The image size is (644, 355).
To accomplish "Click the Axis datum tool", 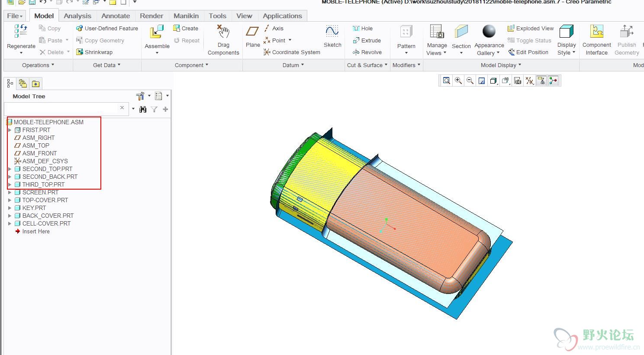I will 274,28.
